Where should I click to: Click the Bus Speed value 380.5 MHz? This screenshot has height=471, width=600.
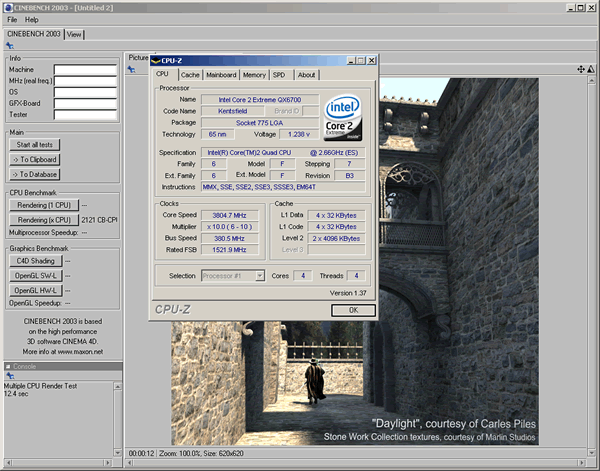coord(230,238)
